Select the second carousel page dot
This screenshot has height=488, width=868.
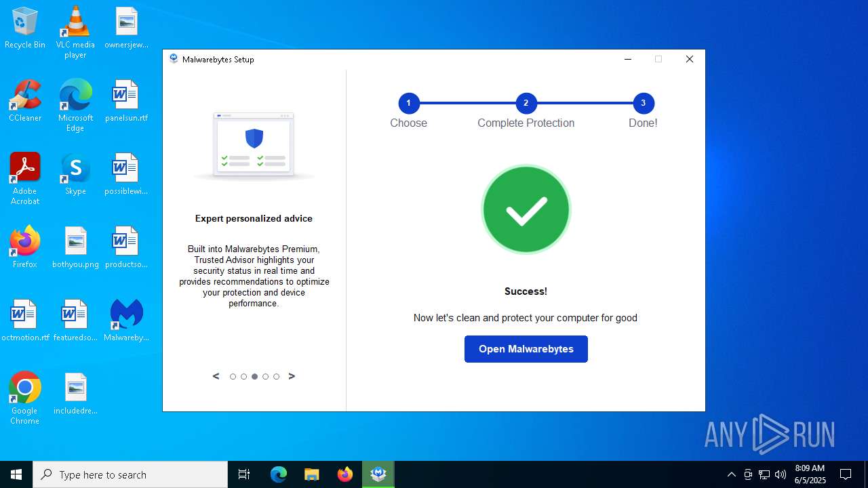[x=243, y=377]
